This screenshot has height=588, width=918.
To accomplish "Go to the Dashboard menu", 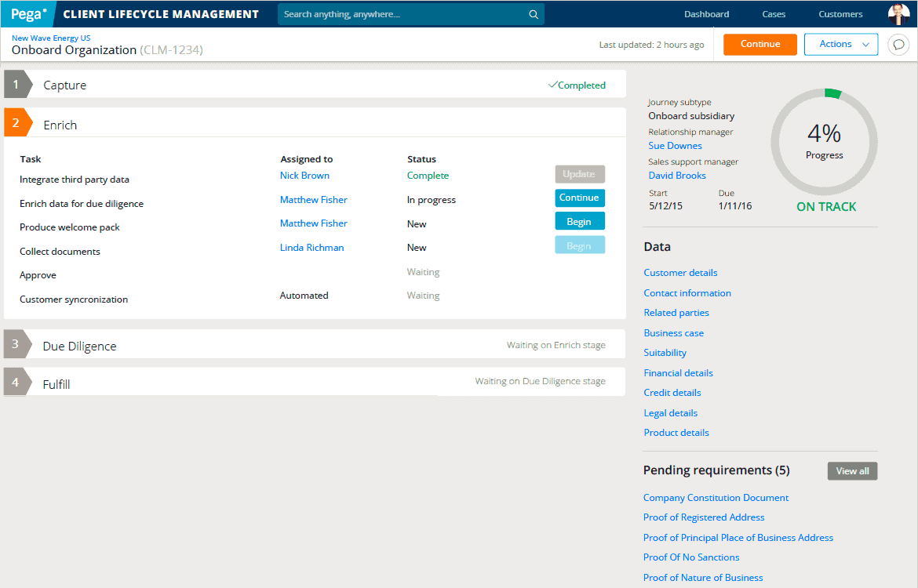I will 706,14.
